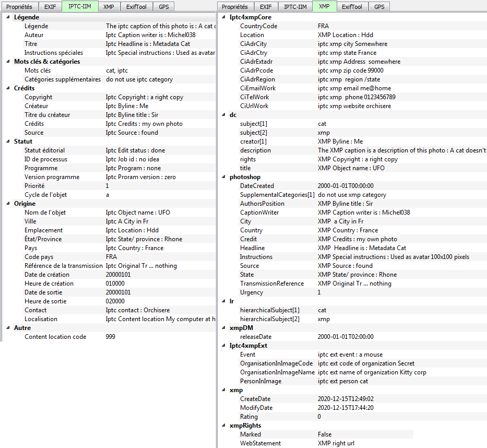Collapse the Statut group arrow
Screen dimensions: 487x448
pyautogui.click(x=8, y=142)
